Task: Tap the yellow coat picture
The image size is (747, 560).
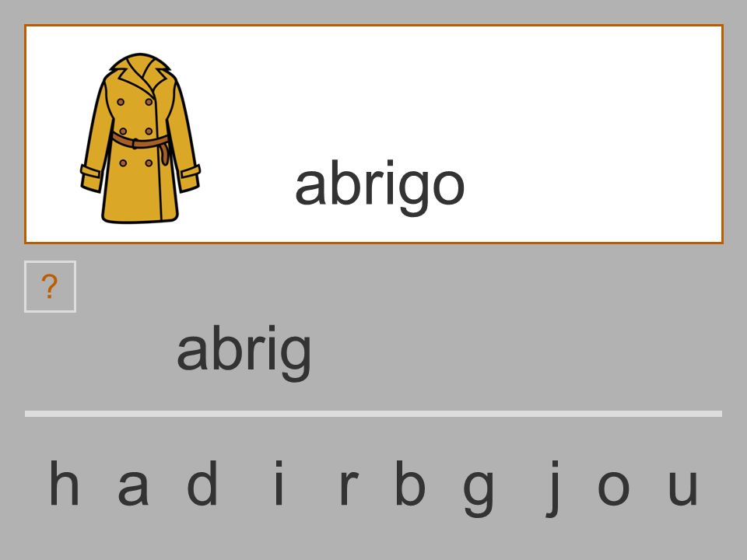Action: [140, 138]
